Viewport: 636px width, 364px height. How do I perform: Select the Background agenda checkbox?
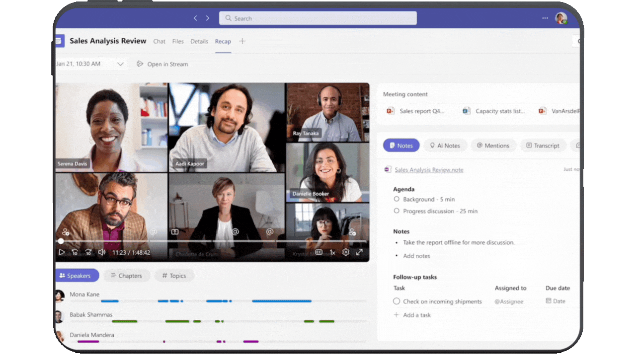point(396,199)
